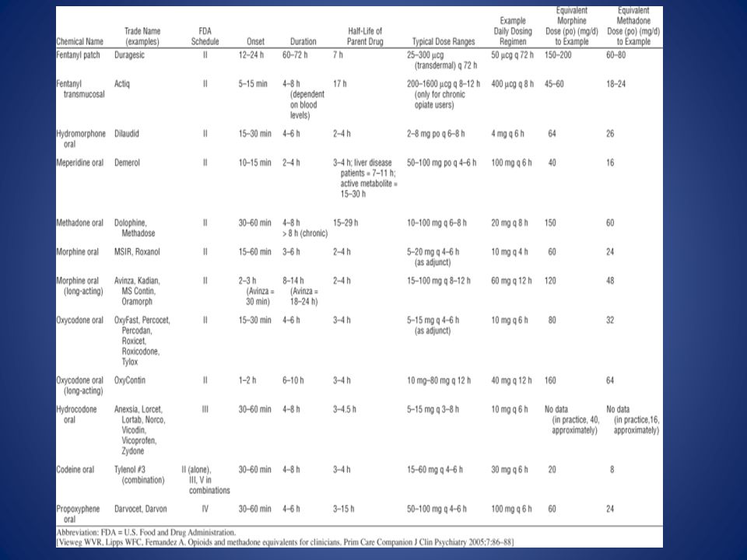This screenshot has width=747, height=560.
Task: Select the '5–15 min' onset value
Action: (x=252, y=84)
